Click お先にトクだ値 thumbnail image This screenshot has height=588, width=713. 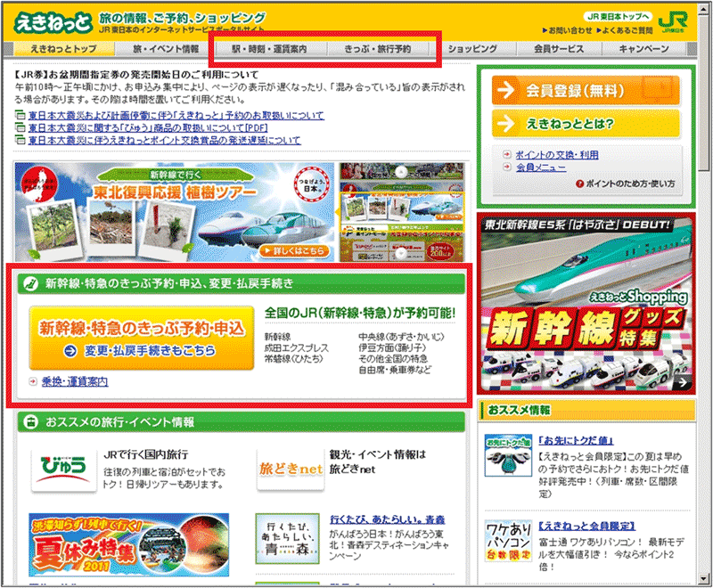point(507,456)
